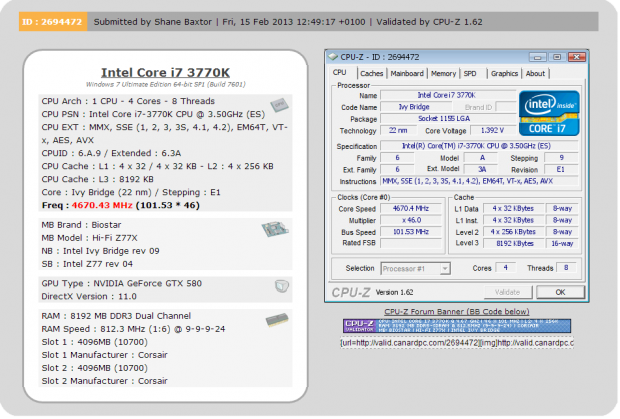This screenshot has width=620, height=419.
Task: Click the BB code URL text field
Action: coord(457,343)
